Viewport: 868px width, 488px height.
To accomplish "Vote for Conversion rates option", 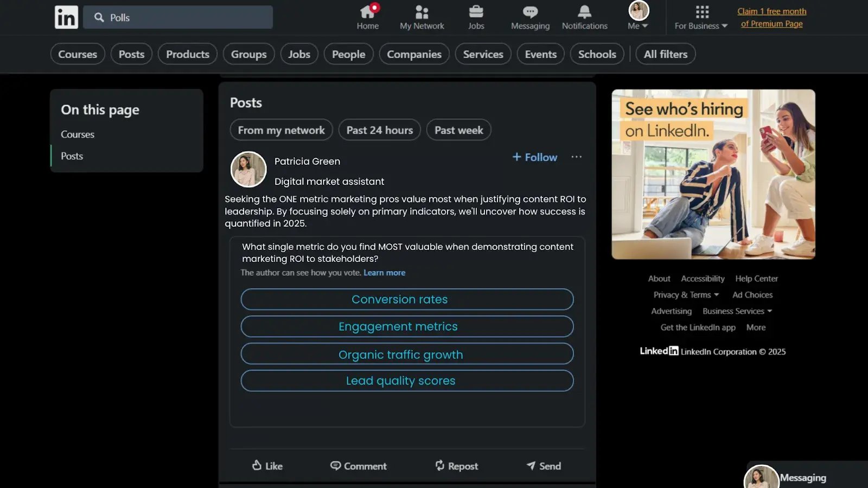I will pyautogui.click(x=407, y=299).
